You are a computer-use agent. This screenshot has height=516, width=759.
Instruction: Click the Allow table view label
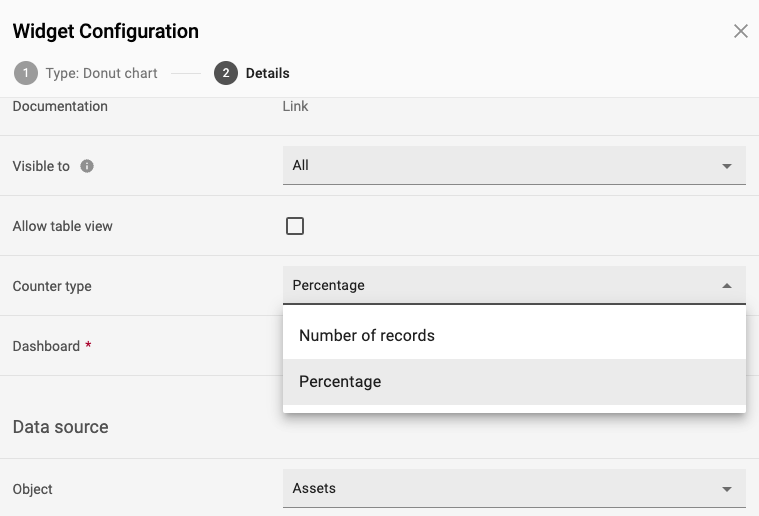click(62, 226)
